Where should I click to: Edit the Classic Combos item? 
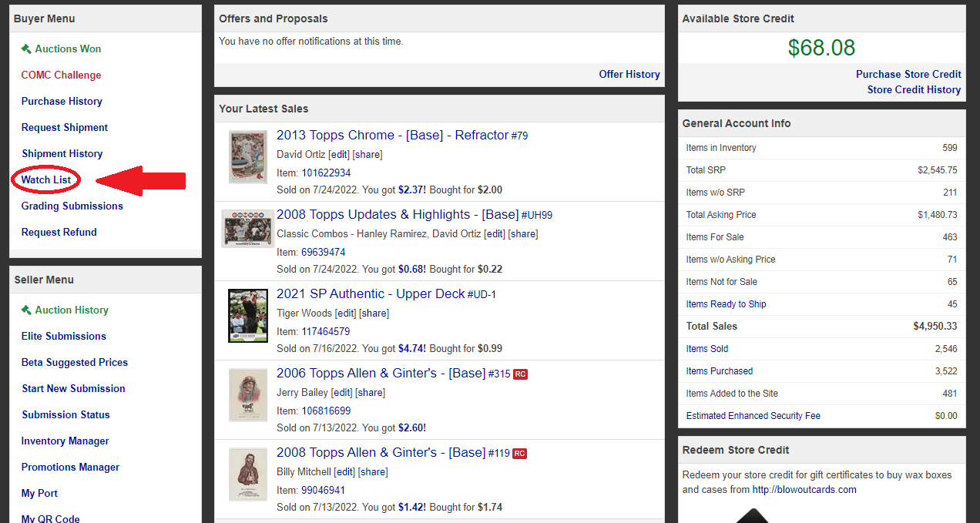point(495,233)
